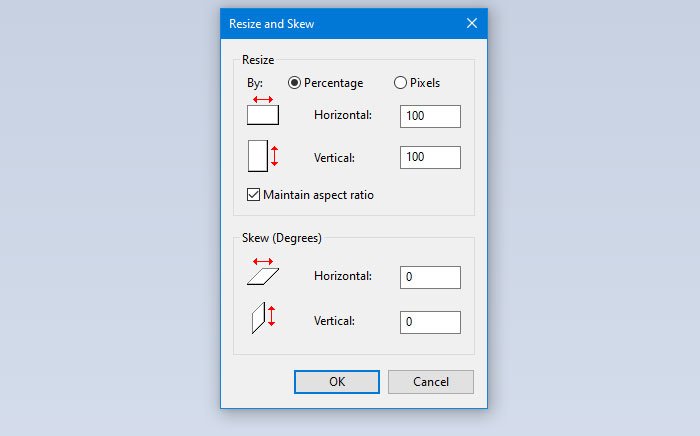This screenshot has height=436, width=700.
Task: Click the Resize and Skew title bar
Action: [x=340, y=23]
